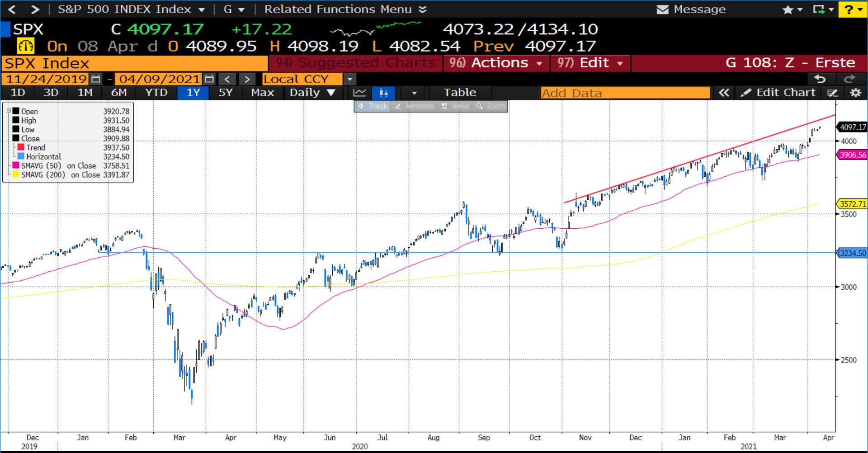This screenshot has height=453, width=868.
Task: Click the line chart type icon
Action: 360,93
